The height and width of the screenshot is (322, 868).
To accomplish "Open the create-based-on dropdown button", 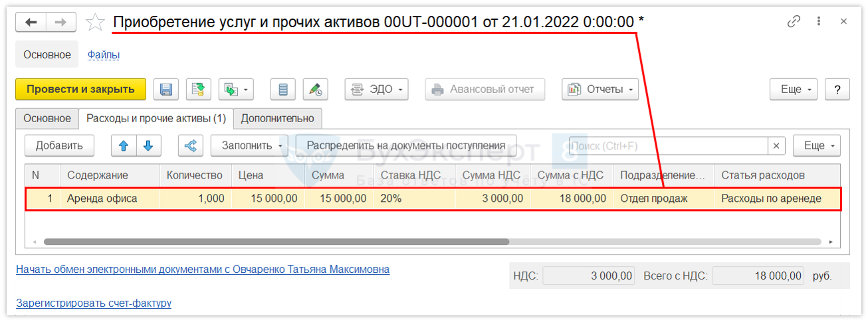I will (236, 89).
